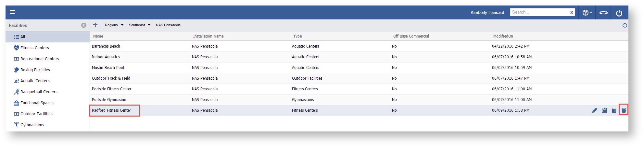Click the bookmark book icon in Radford row
The height and width of the screenshot is (147, 644).
(614, 110)
